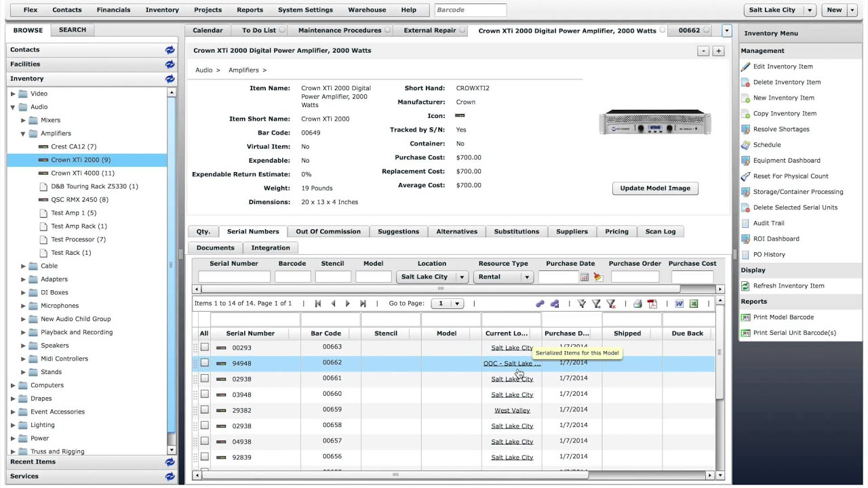Open the New button dropdown arrow
The width and height of the screenshot is (868, 488).
tap(852, 10)
